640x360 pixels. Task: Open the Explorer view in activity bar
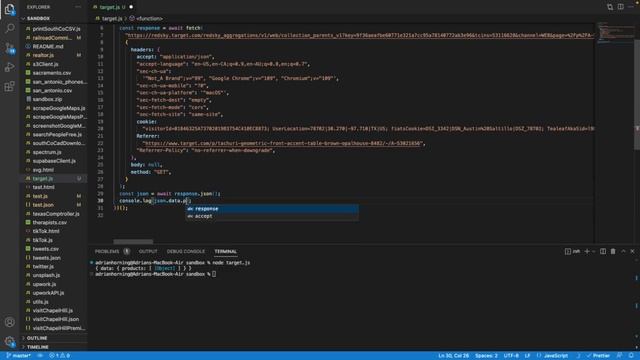[x=9, y=9]
